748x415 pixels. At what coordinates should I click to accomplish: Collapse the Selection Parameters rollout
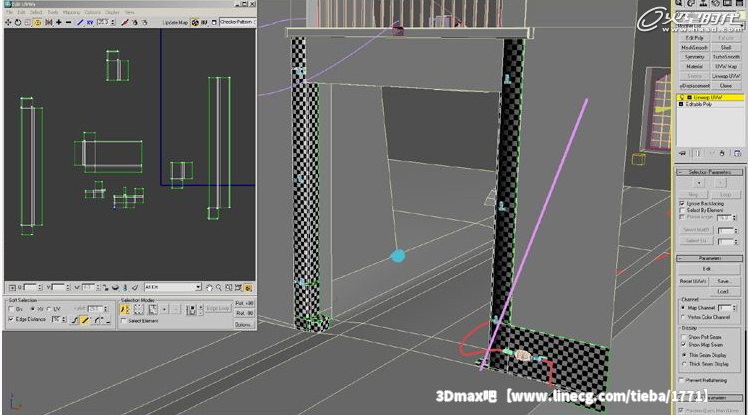click(709, 172)
